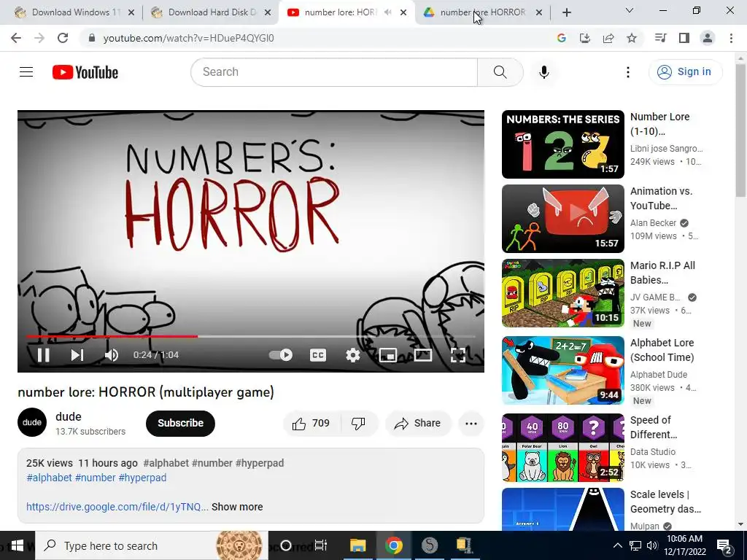The image size is (747, 560).
Task: Start voice search with the microphone
Action: (544, 72)
